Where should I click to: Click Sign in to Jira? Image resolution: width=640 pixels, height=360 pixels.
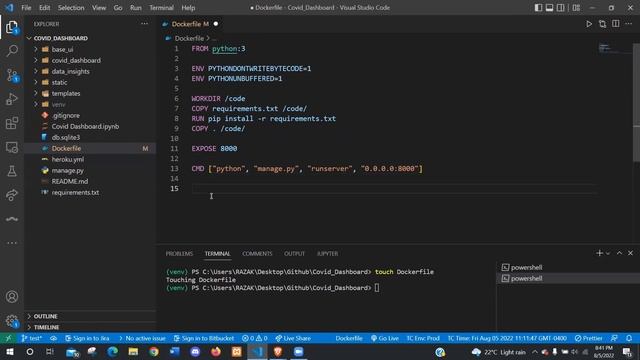coord(87,338)
